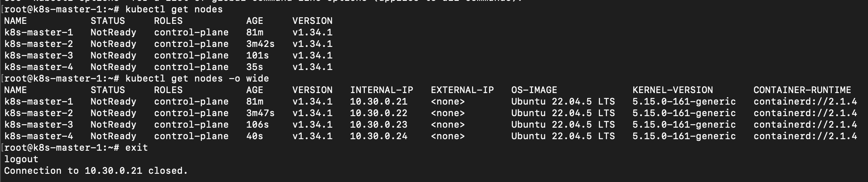Select the internal IP 10.30.0.22
The image size is (868, 182).
(378, 113)
